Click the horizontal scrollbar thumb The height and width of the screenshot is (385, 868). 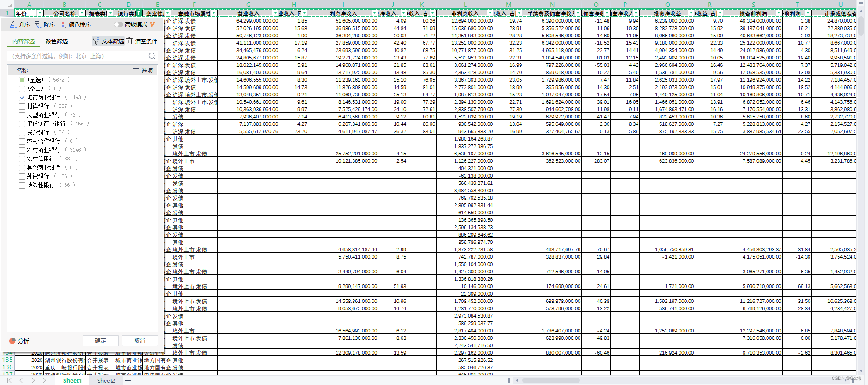pyautogui.click(x=551, y=380)
